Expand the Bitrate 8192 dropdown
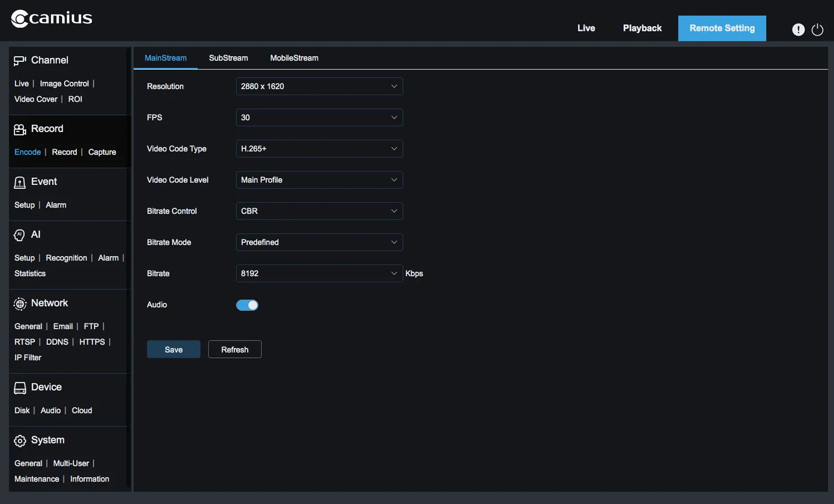 coord(319,274)
